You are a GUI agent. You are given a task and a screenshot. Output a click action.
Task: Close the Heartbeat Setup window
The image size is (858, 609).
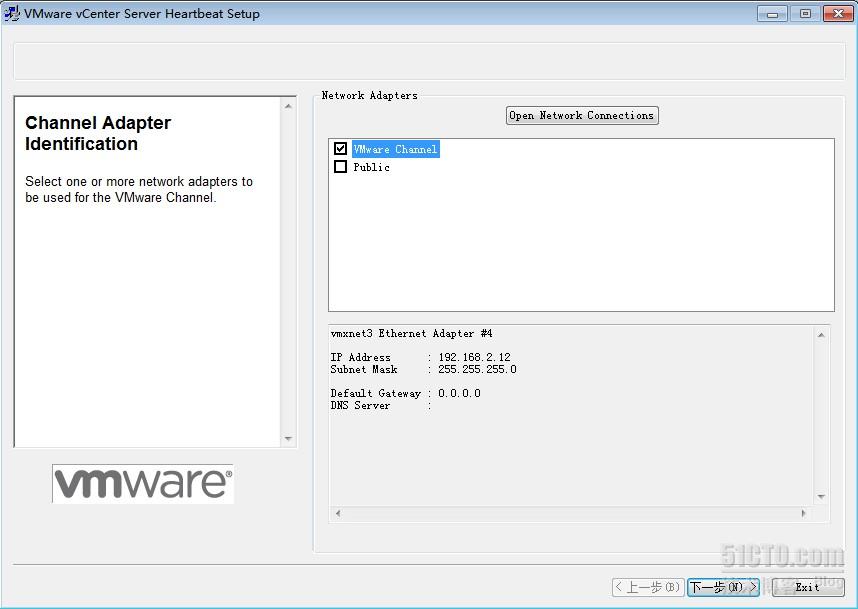coord(838,14)
